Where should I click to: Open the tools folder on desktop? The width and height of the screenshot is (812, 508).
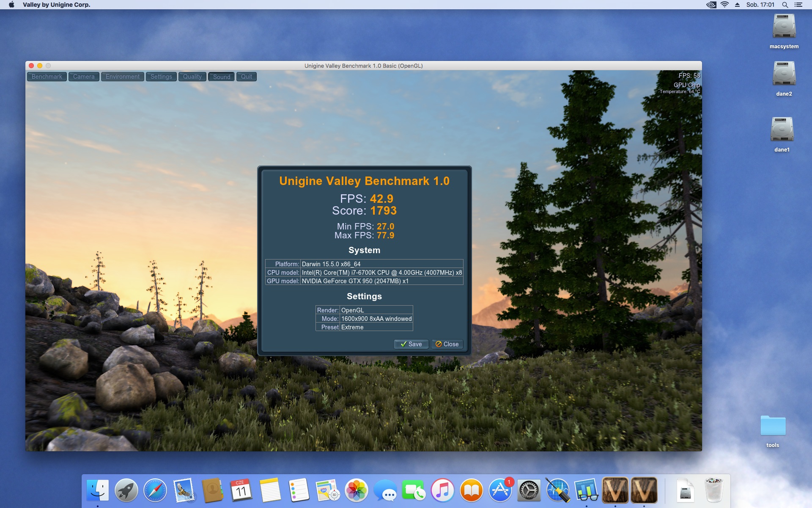pyautogui.click(x=773, y=426)
